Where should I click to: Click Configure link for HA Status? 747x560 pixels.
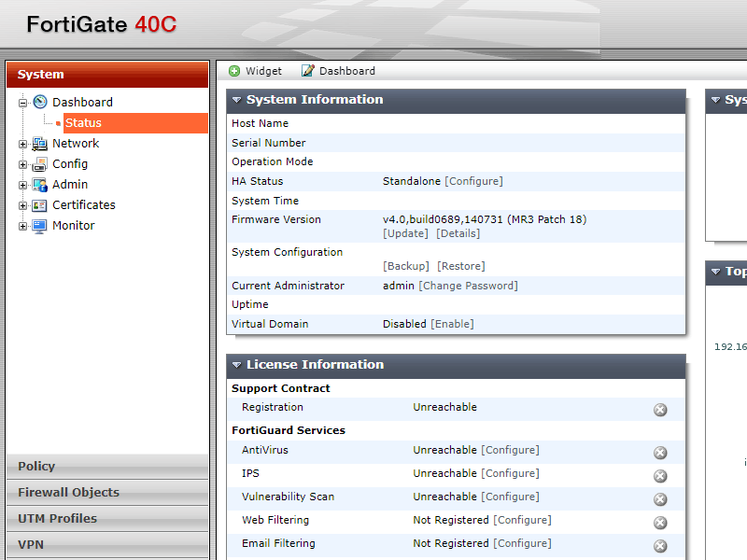pos(474,181)
